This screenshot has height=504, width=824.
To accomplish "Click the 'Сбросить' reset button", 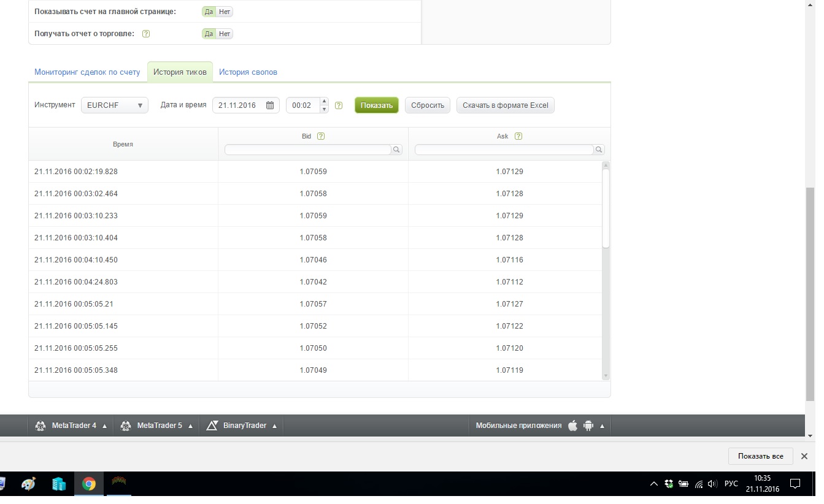I will pos(428,105).
